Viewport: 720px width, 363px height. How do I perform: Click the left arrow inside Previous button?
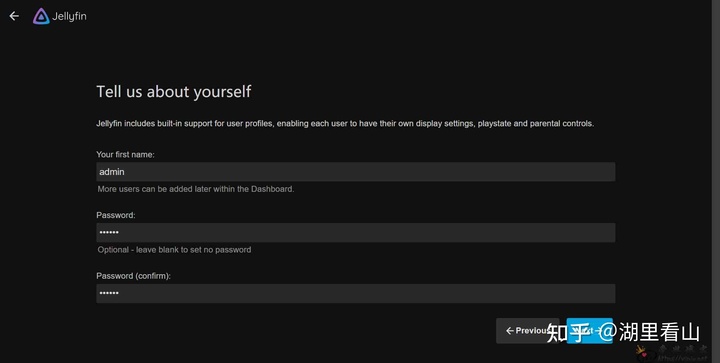coord(509,330)
